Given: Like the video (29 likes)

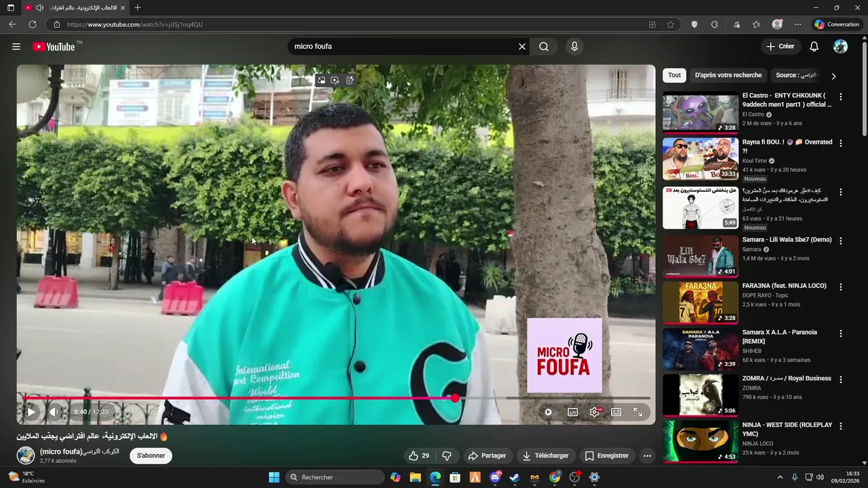Looking at the screenshot, I should (x=419, y=455).
